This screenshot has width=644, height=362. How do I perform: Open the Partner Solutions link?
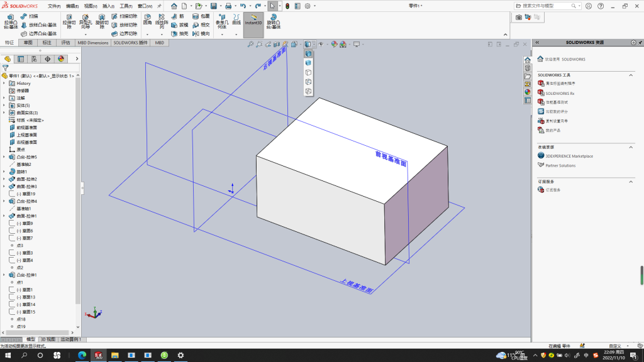coord(560,166)
